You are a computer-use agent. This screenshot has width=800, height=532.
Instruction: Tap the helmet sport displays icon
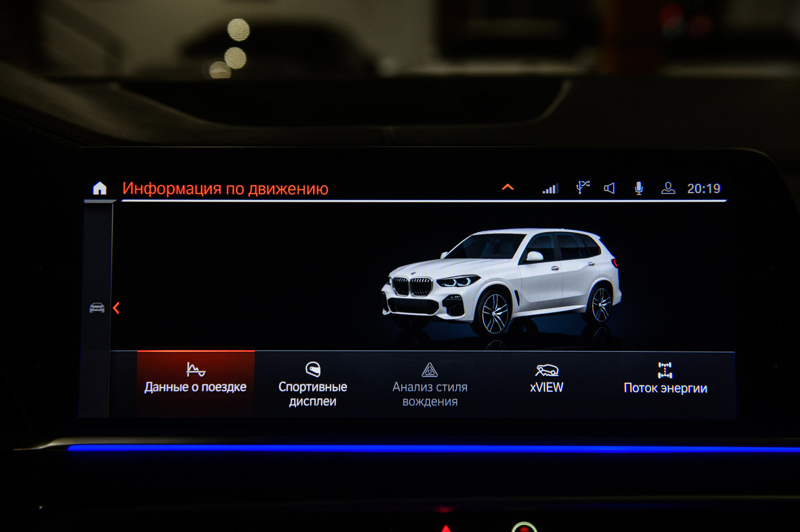[313, 369]
